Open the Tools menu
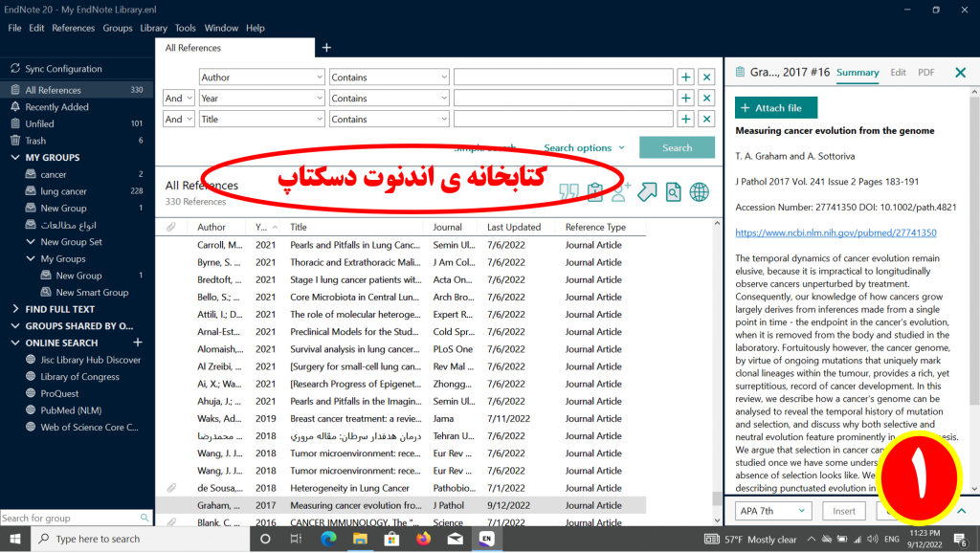980x553 pixels. coord(185,28)
